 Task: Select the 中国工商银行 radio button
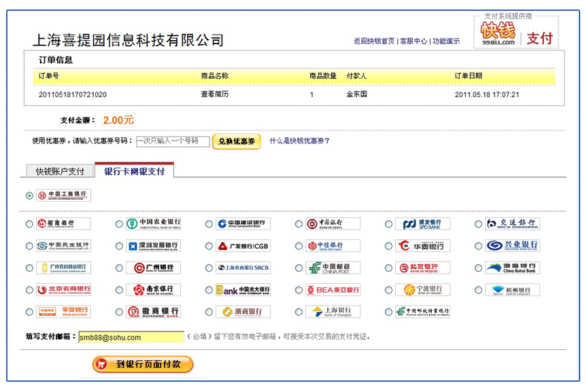[29, 196]
